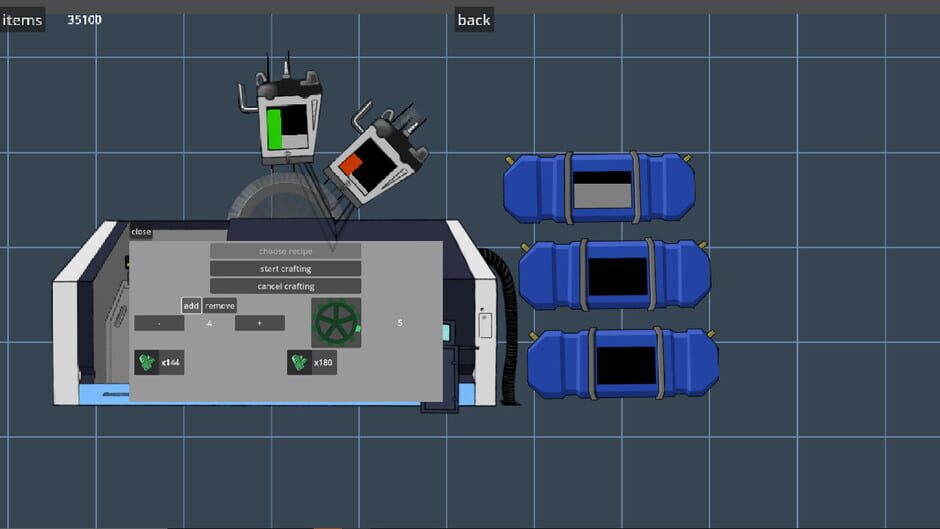Go back using the back button
The width and height of the screenshot is (940, 529).
tap(474, 20)
